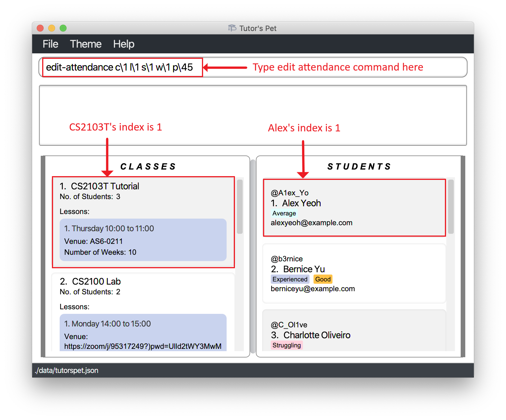Image resolution: width=506 pixels, height=420 pixels.
Task: Click the CLASSES panel heading
Action: coord(148,166)
